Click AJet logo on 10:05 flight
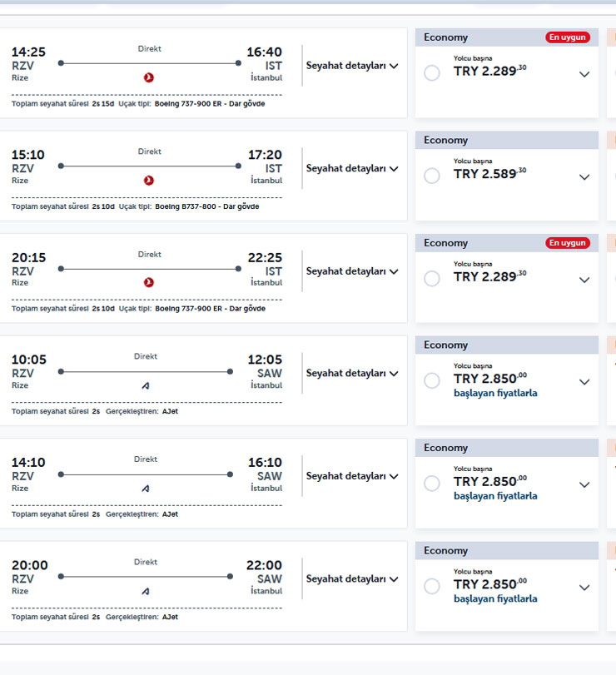Viewport: 616px width, 675px height. tap(146, 385)
